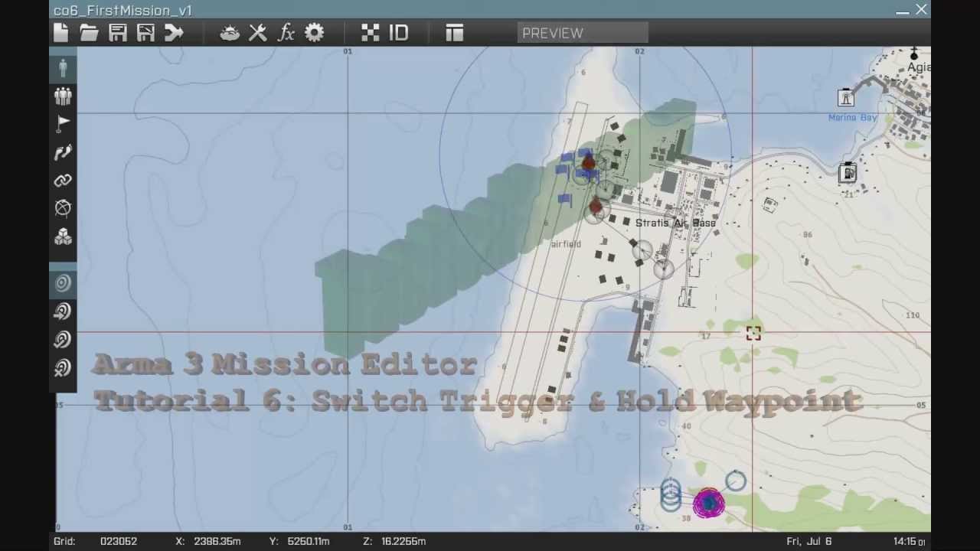Choose the Save As floppy icon
Image resolution: width=980 pixels, height=551 pixels.
tap(145, 33)
